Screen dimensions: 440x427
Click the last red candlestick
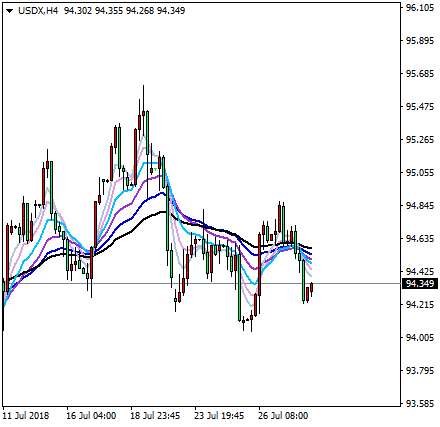click(311, 288)
